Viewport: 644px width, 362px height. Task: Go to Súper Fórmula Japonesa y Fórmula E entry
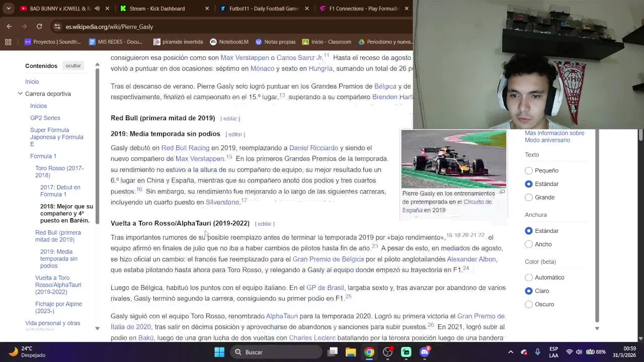[56, 137]
